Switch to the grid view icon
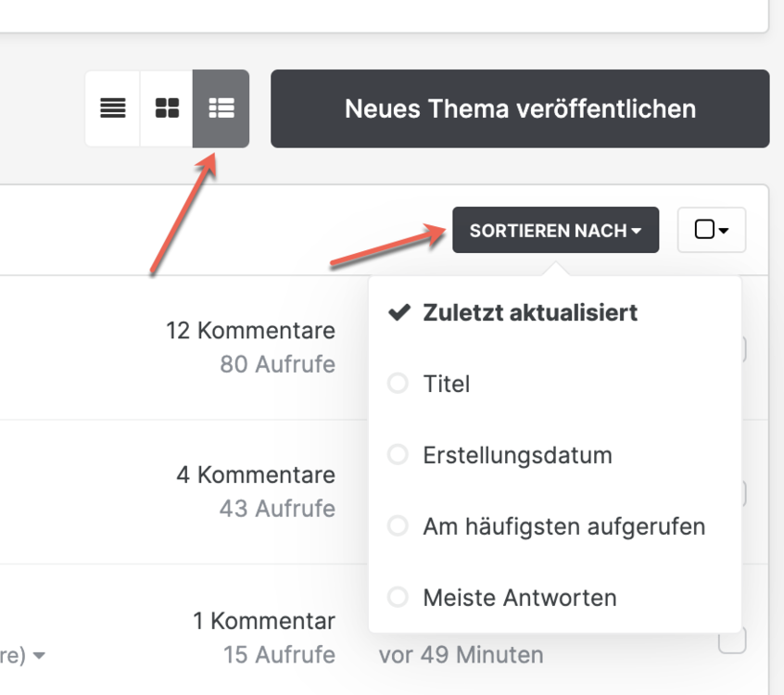Image resolution: width=784 pixels, height=695 pixels. click(167, 108)
